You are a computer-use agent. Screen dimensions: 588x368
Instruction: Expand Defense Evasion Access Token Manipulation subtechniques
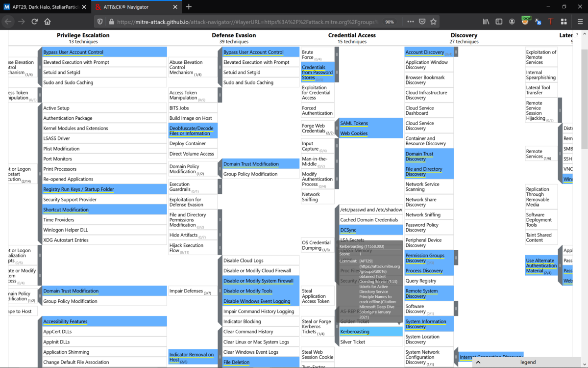[220, 95]
